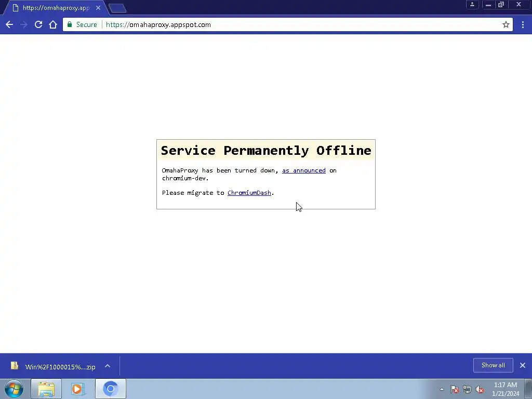Image resolution: width=532 pixels, height=399 pixels.
Task: Select the omahaproxy.appspot.com tab
Action: coord(56,8)
